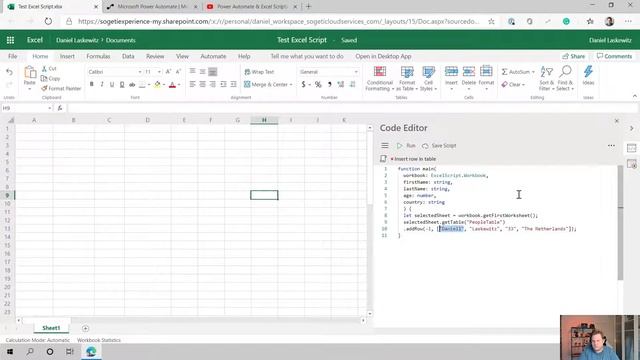640x360 pixels.
Task: Open Workbook Statistics in status bar
Action: [99, 340]
